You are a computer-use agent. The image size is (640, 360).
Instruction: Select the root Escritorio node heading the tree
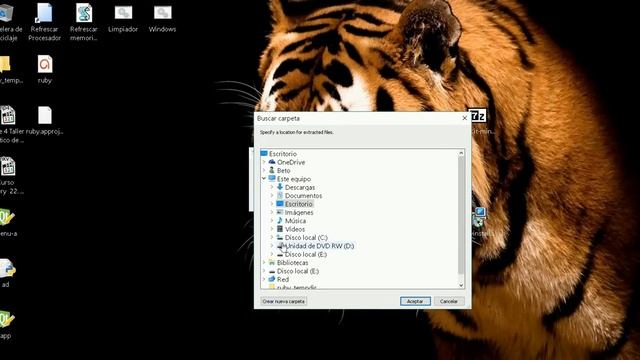point(282,154)
